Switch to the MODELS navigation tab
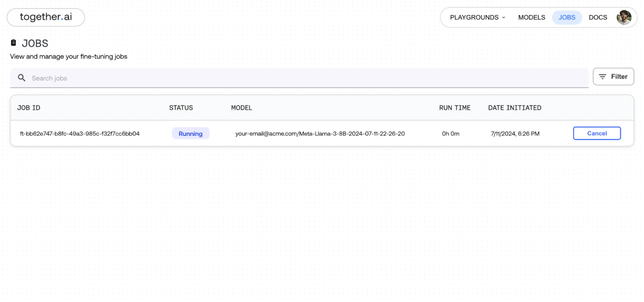This screenshot has height=302, width=644. 531,17
